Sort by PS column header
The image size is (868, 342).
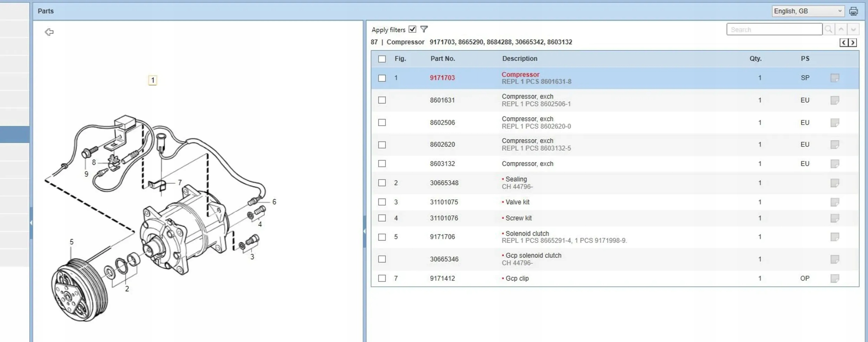pyautogui.click(x=805, y=59)
